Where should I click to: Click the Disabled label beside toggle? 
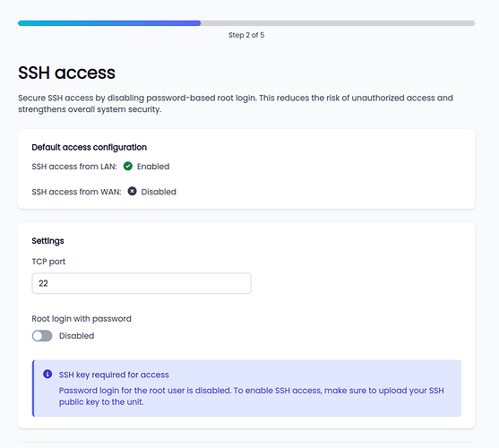(77, 336)
